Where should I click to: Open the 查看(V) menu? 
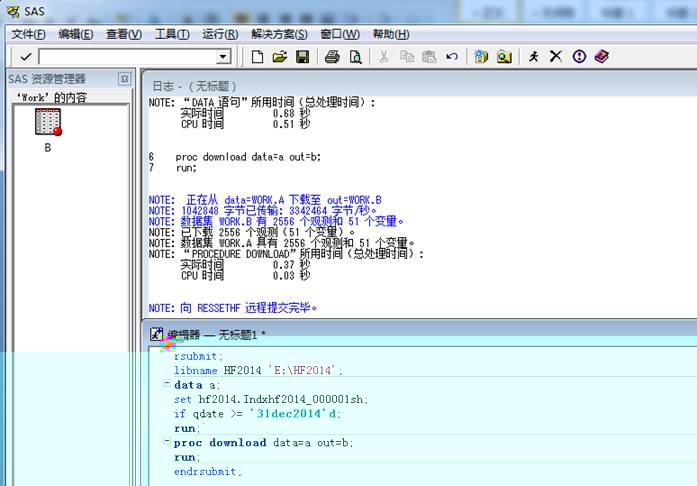[124, 34]
